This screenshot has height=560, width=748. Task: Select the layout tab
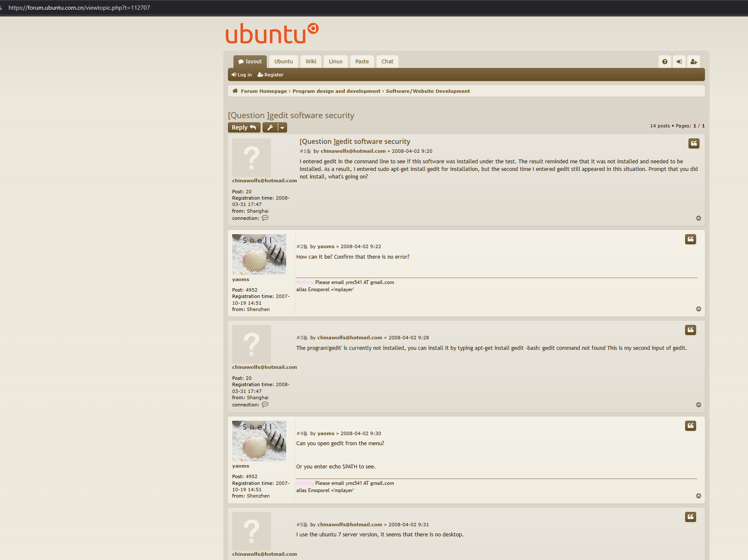click(x=250, y=62)
